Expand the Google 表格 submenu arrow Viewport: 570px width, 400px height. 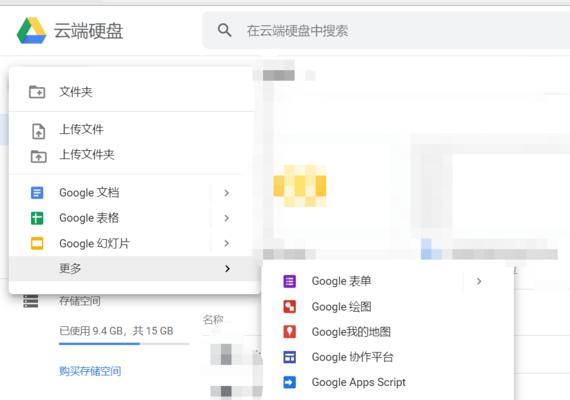(x=226, y=218)
